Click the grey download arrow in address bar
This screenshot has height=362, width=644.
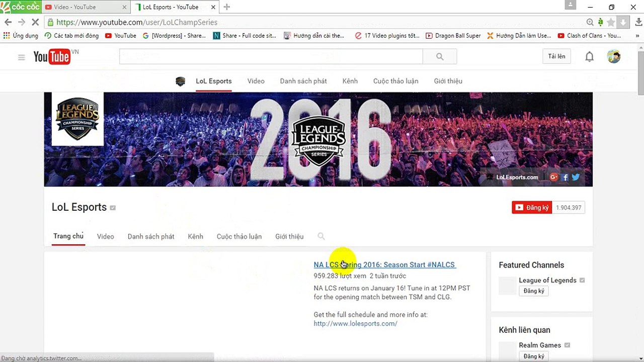point(623,22)
